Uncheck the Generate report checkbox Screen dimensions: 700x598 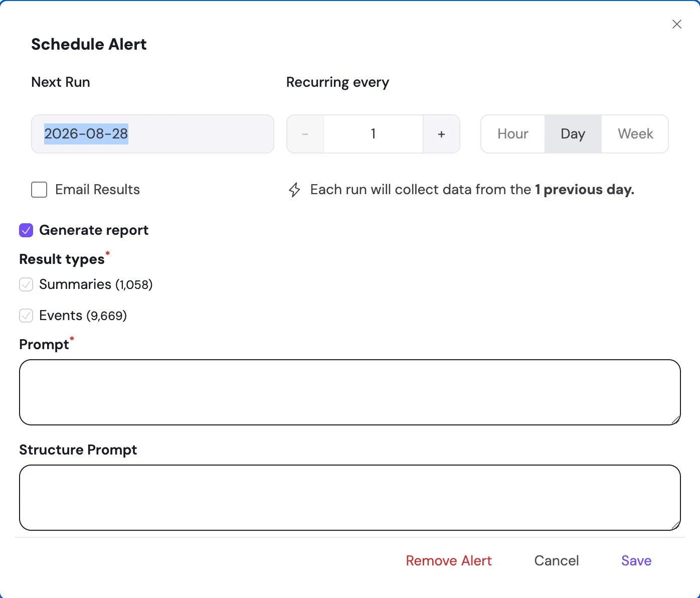(x=26, y=230)
